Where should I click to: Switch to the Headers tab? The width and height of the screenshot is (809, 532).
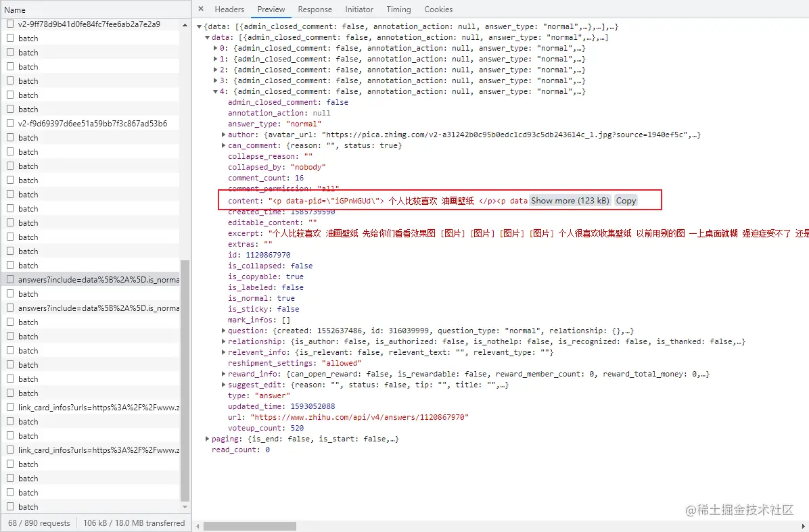point(229,9)
